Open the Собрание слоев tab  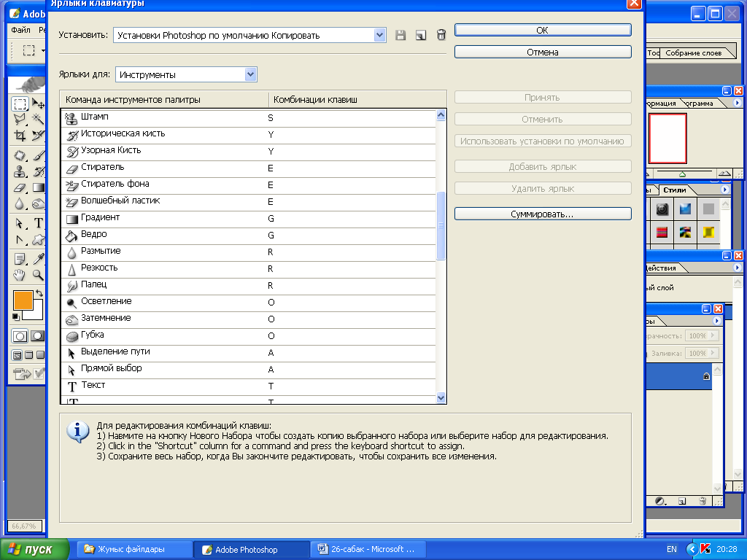(x=693, y=52)
